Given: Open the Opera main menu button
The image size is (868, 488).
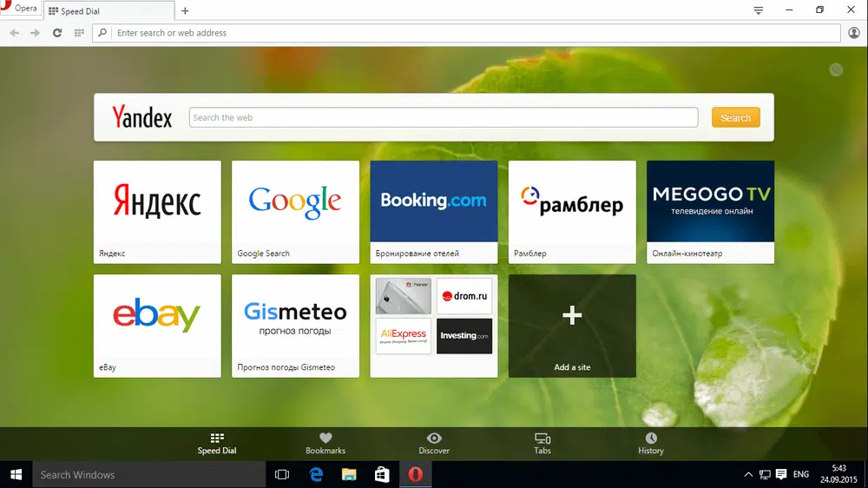Looking at the screenshot, I should (x=20, y=9).
